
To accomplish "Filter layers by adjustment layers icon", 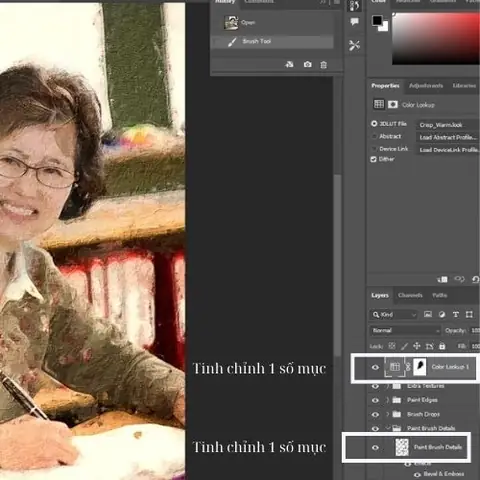I will [x=442, y=314].
